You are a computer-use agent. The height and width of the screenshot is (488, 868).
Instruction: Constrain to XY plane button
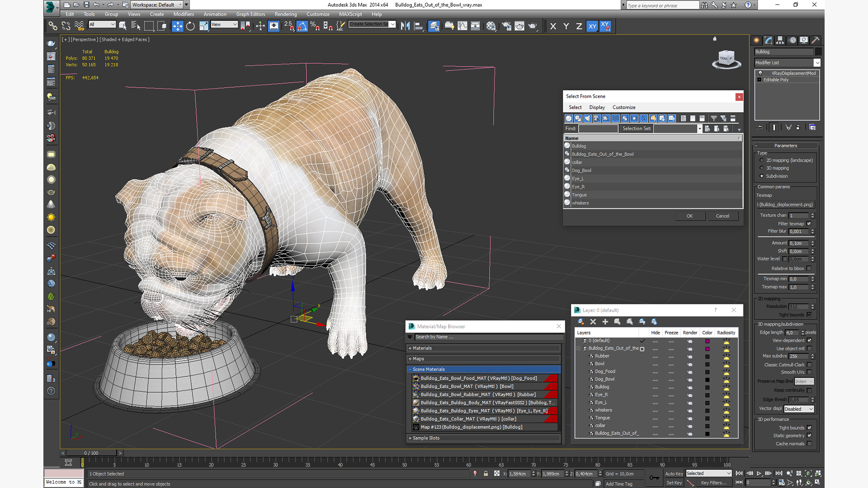(592, 26)
